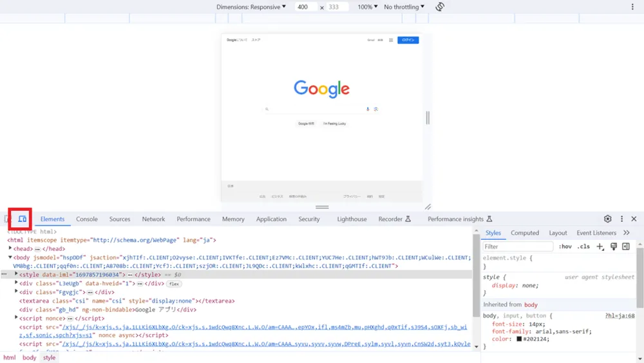This screenshot has width=644, height=363.
Task: Open the ?hl=ja:68 stylesheet source link
Action: click(x=620, y=316)
